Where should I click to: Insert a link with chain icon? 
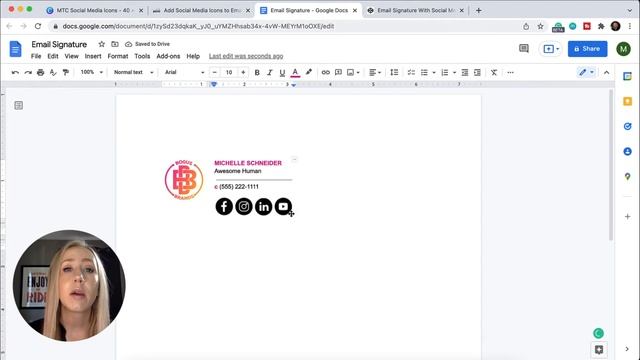325,73
